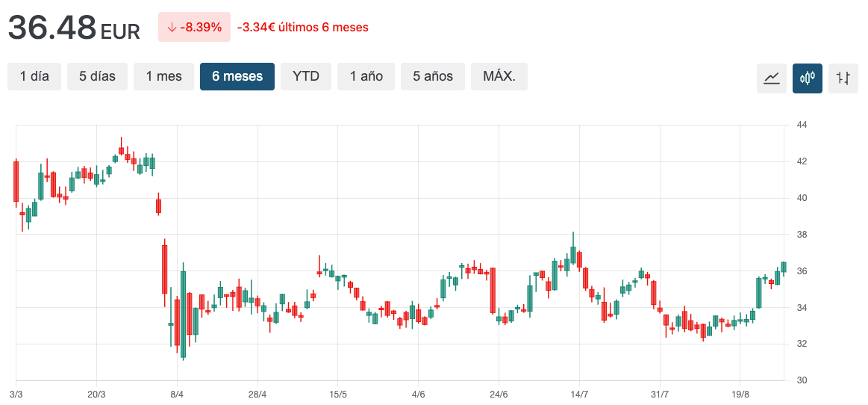Switch to the OHLC bar chart icon

pyautogui.click(x=843, y=78)
